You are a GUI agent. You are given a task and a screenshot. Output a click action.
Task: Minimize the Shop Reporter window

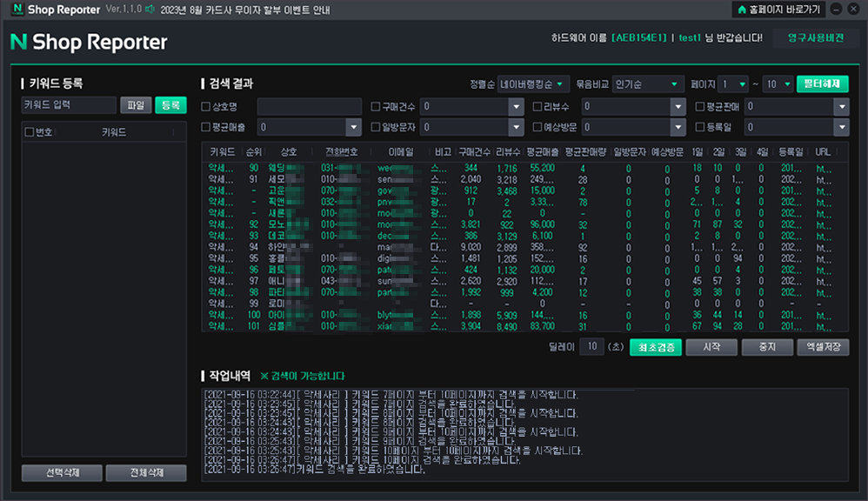(x=837, y=9)
